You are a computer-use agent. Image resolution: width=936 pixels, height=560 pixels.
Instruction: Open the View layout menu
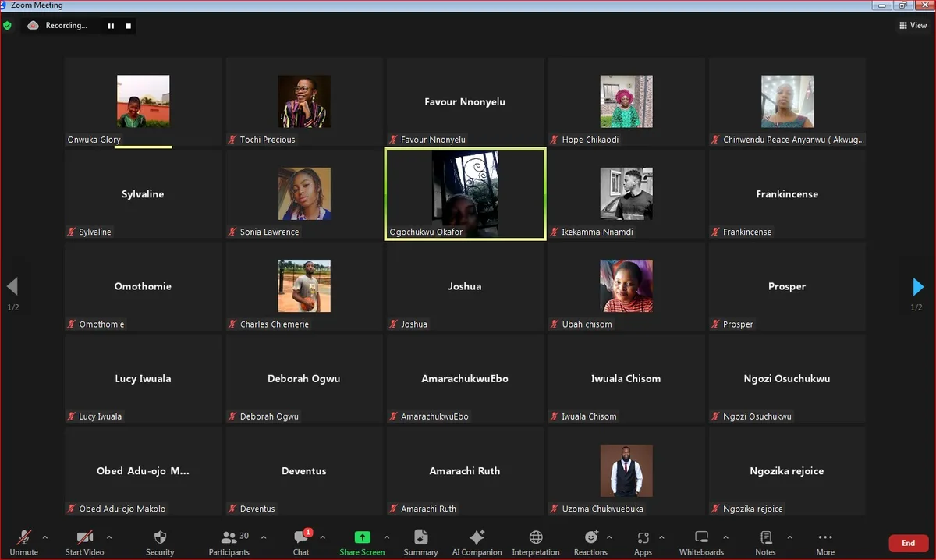(x=913, y=26)
